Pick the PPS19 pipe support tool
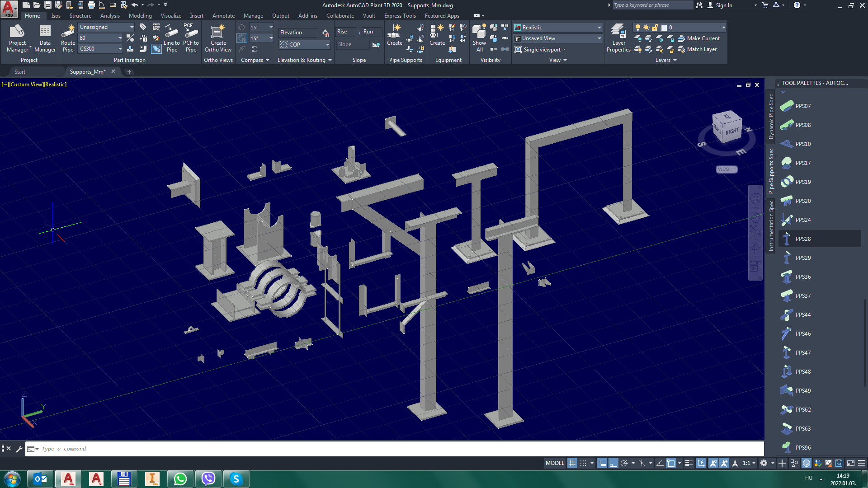 tap(803, 182)
